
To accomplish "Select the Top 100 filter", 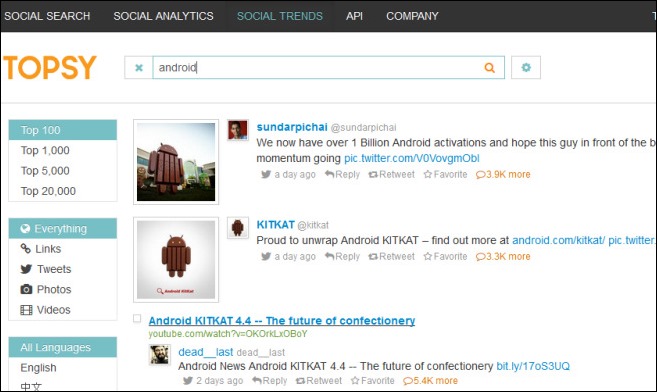I will pos(63,130).
